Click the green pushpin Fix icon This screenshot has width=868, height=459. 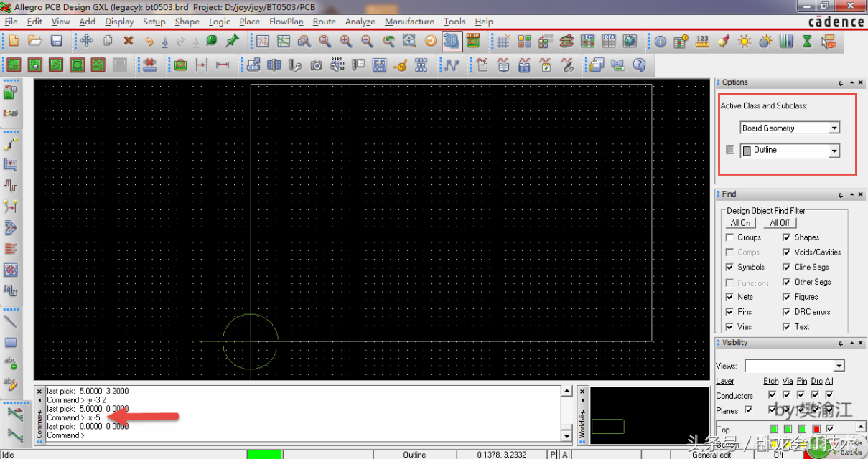[x=233, y=41]
